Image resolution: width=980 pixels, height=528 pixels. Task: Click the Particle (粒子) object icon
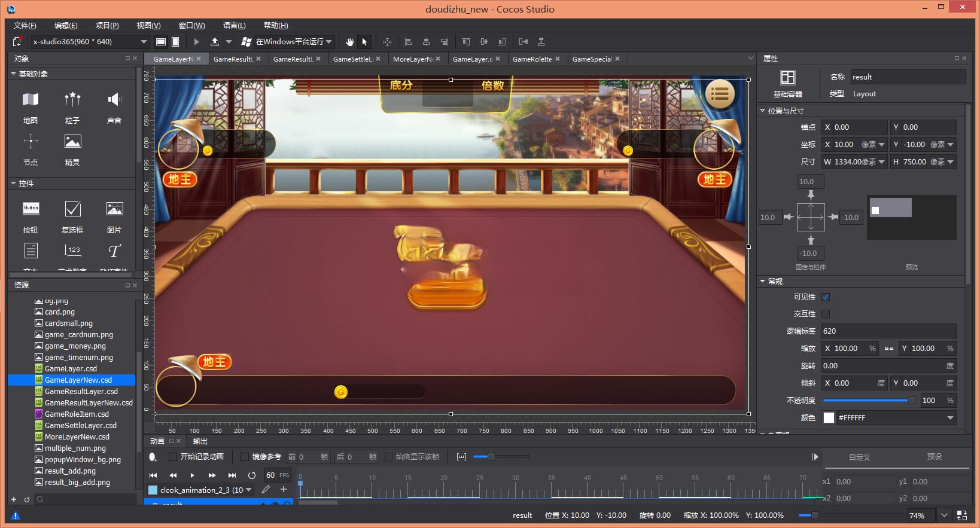click(72, 99)
